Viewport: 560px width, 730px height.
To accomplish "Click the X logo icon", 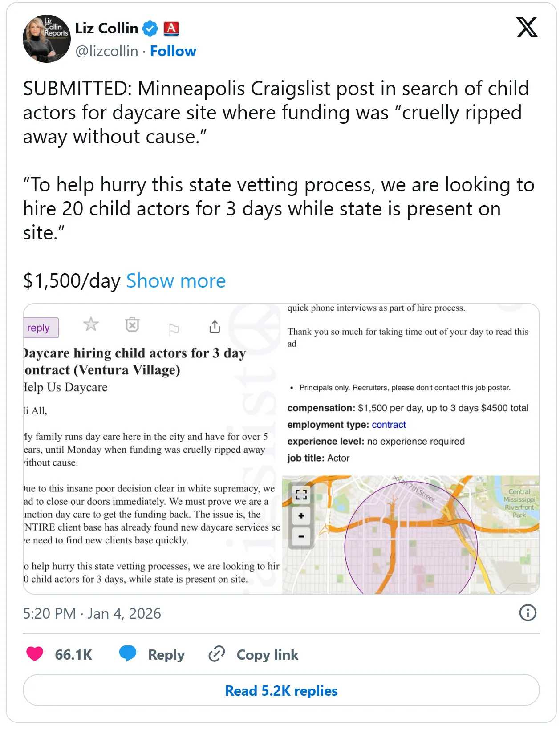I will [x=527, y=28].
